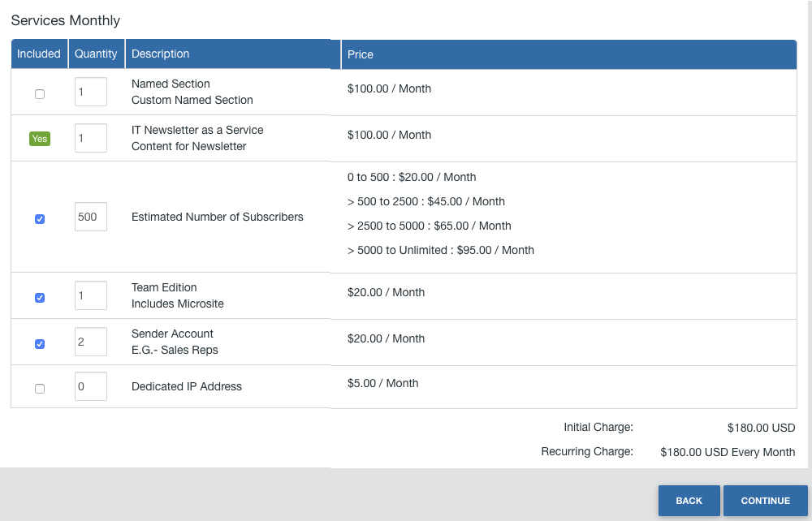Screen dimensions: 812x521
Task: Click the IT Newsletter quantity field
Action: pyautogui.click(x=90, y=138)
